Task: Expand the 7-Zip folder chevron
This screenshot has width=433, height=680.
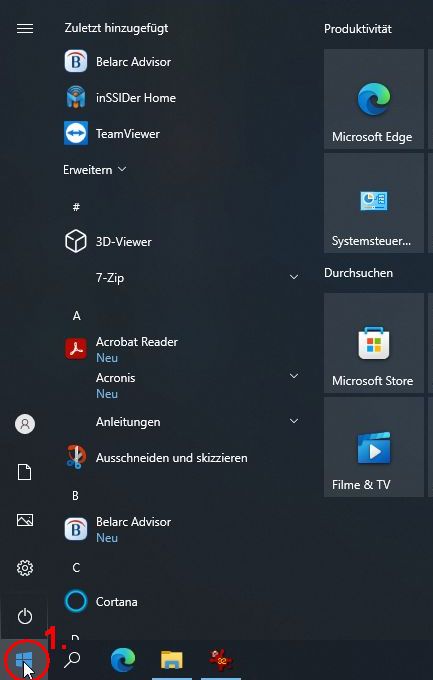Action: [x=294, y=277]
